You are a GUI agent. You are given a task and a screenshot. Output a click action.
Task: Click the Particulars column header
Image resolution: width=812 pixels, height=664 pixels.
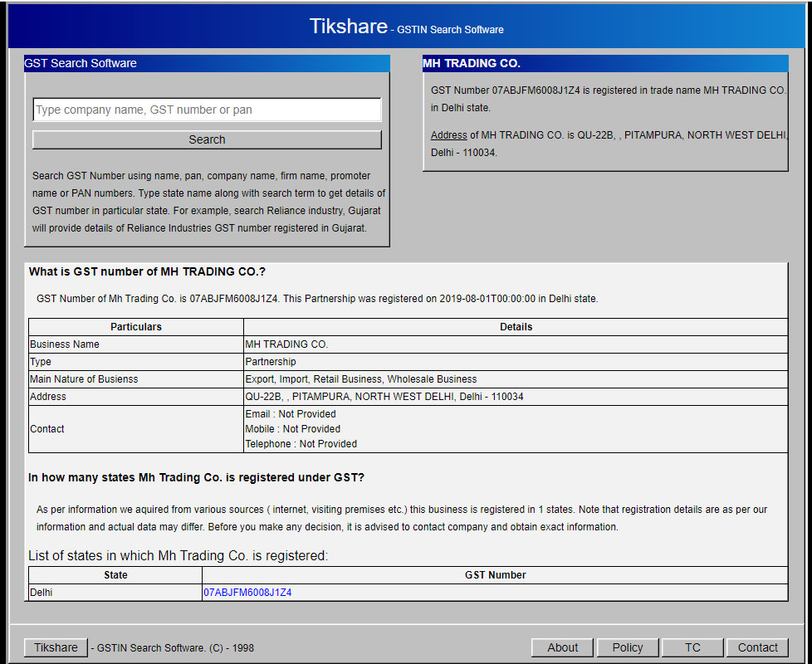[x=136, y=327]
